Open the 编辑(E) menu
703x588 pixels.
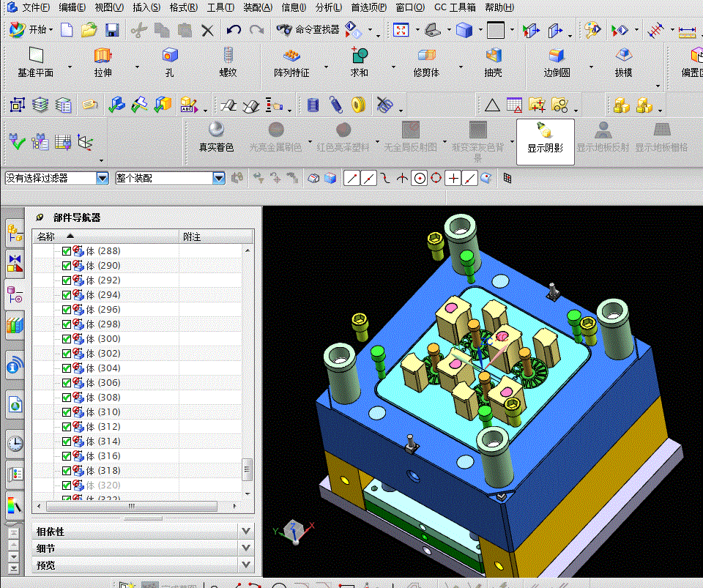(x=72, y=7)
